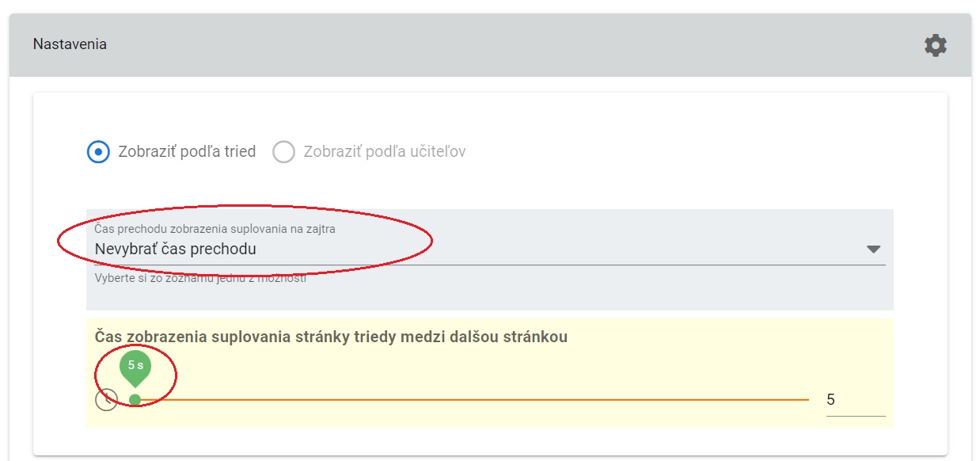Click the "Čas prechodu zobrazenia suplovania na zajtra" field label
The image size is (980, 461).
[x=220, y=229]
